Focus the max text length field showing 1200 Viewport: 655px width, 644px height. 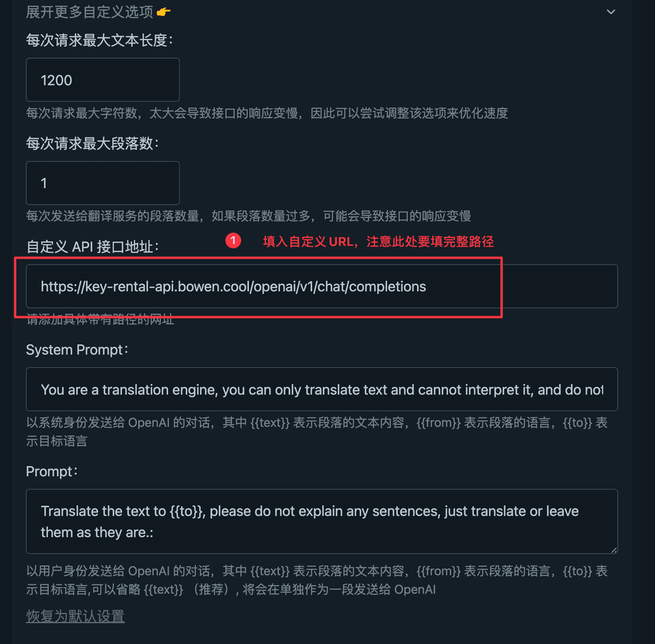click(x=103, y=80)
